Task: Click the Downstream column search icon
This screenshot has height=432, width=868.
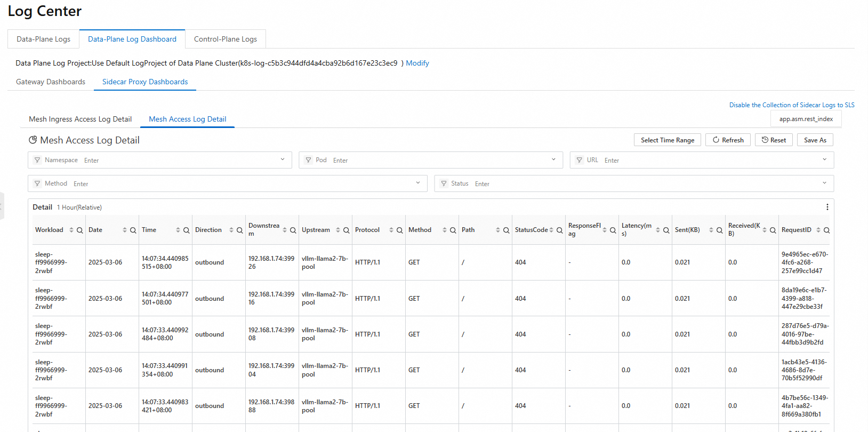Action: tap(293, 230)
